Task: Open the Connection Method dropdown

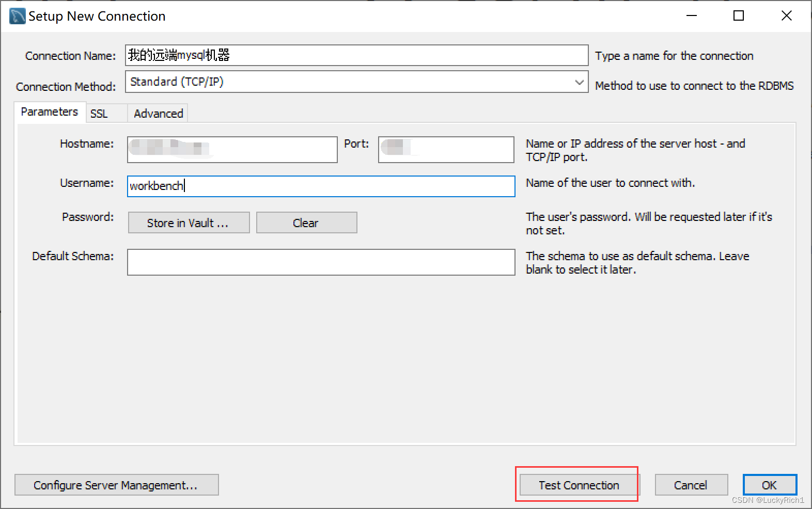Action: [356, 82]
